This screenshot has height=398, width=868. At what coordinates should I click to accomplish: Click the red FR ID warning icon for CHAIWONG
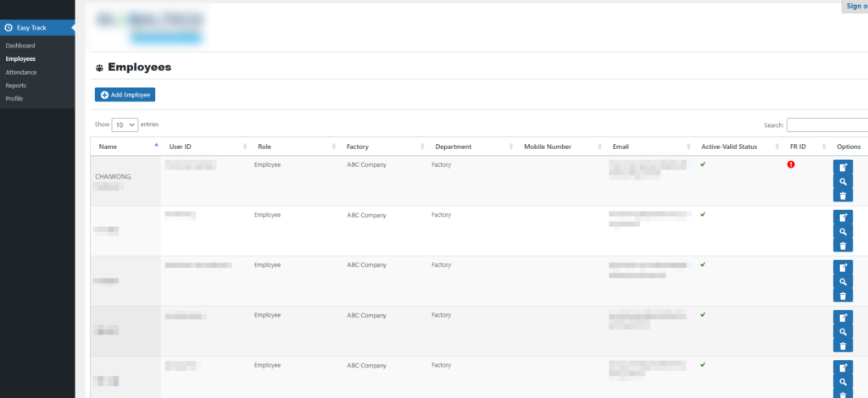coord(791,164)
